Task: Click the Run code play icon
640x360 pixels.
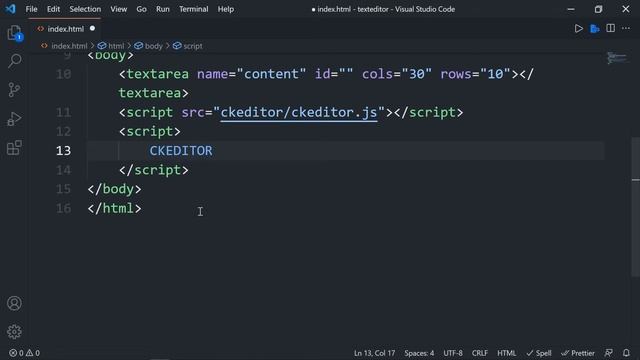Action: [x=578, y=29]
